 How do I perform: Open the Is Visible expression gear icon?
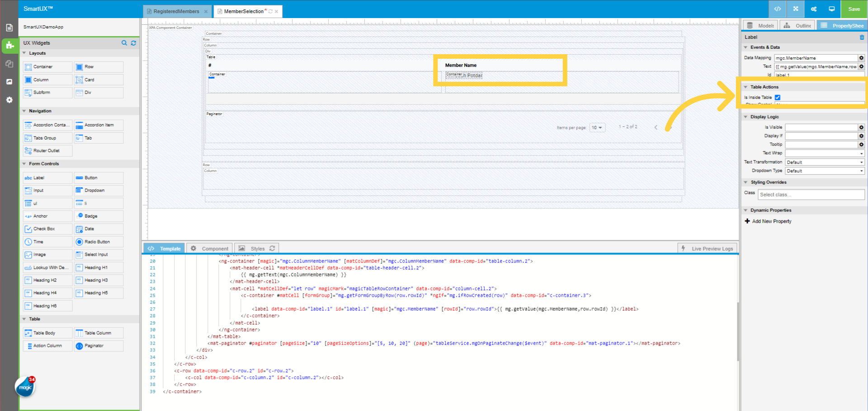tap(861, 127)
